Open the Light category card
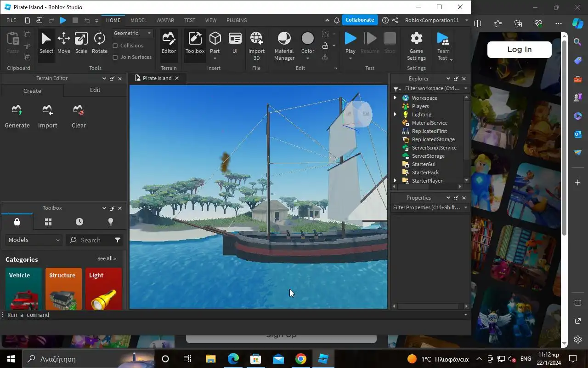Screen dimensions: 588x368 click(103, 289)
